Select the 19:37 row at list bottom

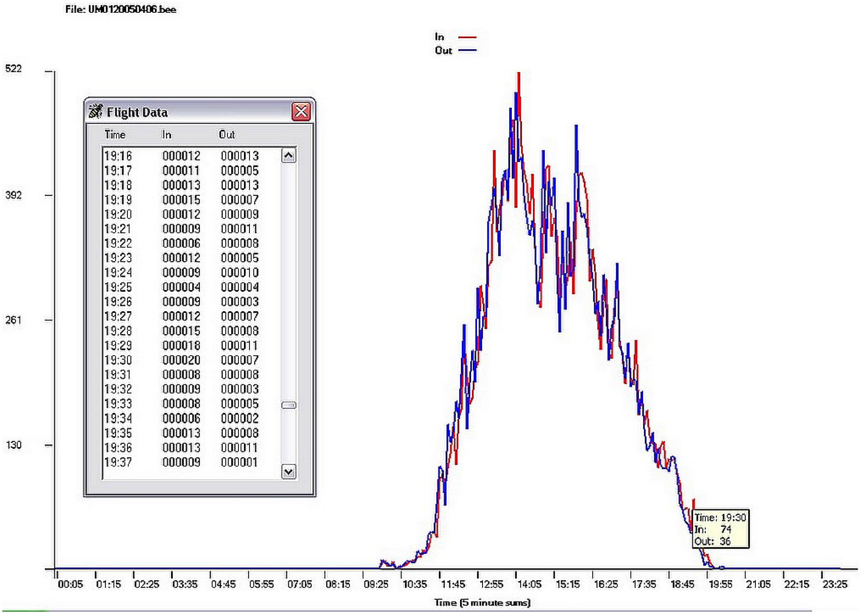pyautogui.click(x=181, y=462)
